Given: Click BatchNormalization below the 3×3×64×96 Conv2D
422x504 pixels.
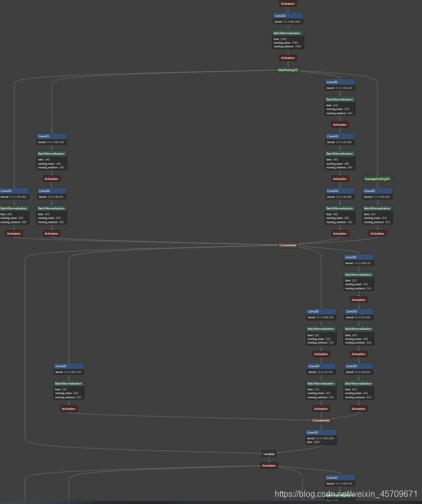Looking at the screenshot, I should [x=340, y=160].
